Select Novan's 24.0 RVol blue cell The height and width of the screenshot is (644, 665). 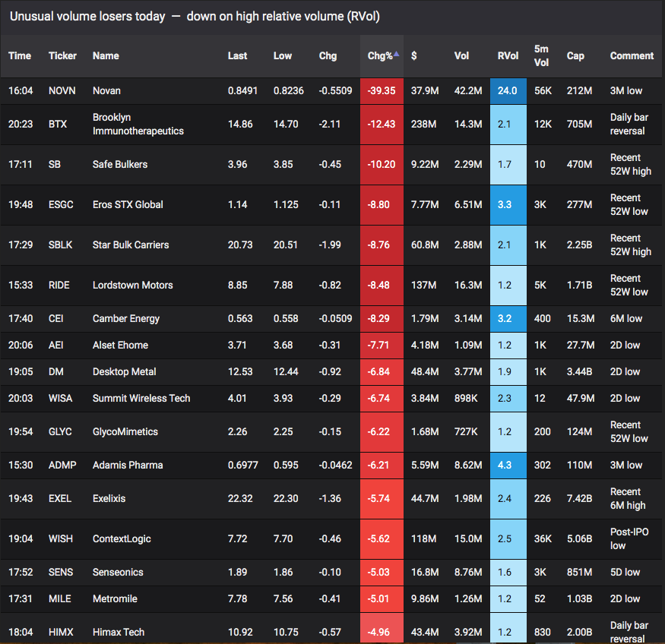tap(508, 90)
